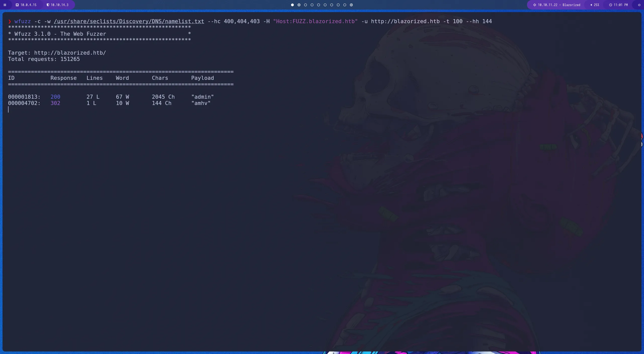Click the blinking terminal cursor line
644x354 pixels.
[x=9, y=109]
